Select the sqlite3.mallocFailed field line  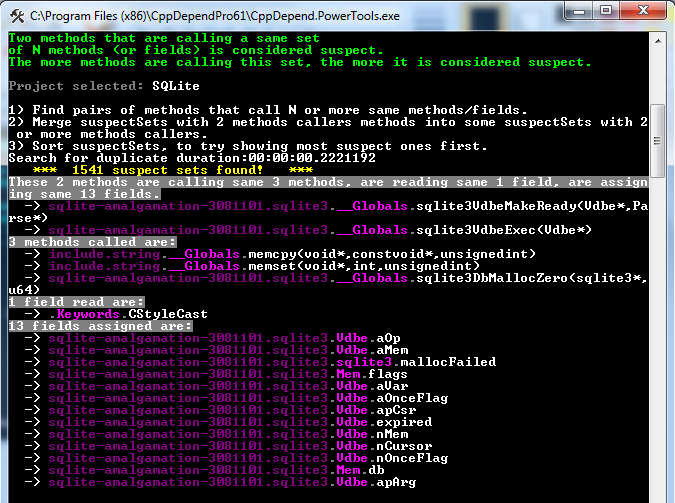(x=260, y=362)
